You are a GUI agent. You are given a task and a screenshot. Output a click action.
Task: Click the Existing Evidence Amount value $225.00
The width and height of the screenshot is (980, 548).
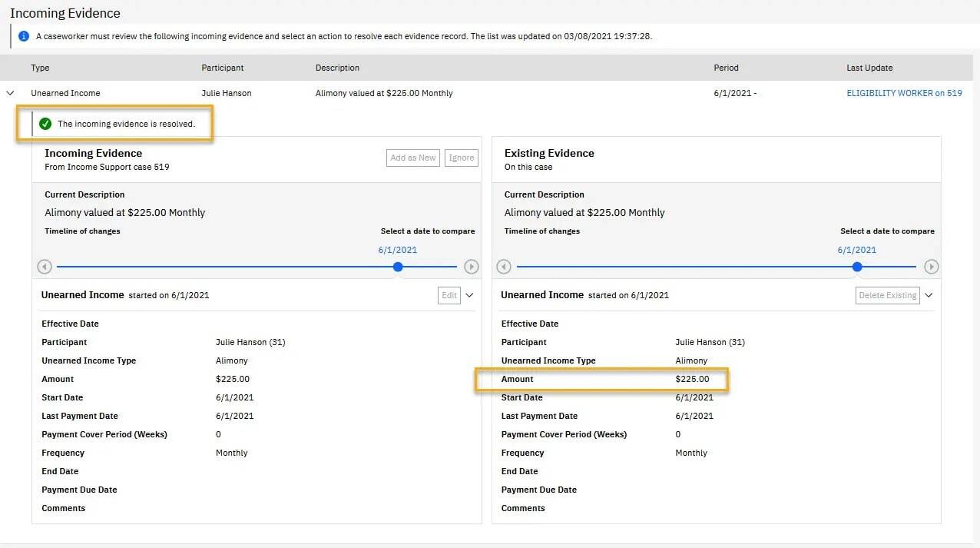pos(693,379)
